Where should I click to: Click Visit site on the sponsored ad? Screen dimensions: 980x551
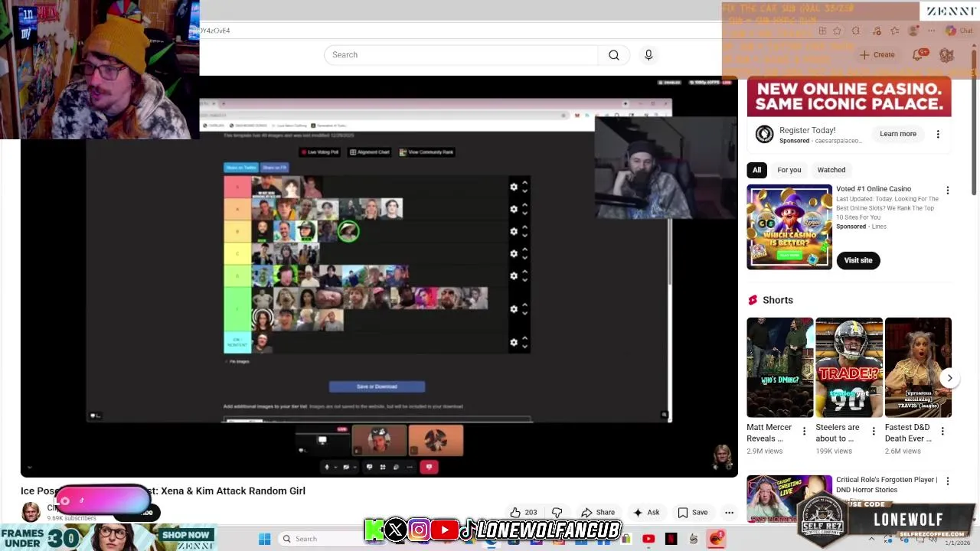(x=857, y=260)
